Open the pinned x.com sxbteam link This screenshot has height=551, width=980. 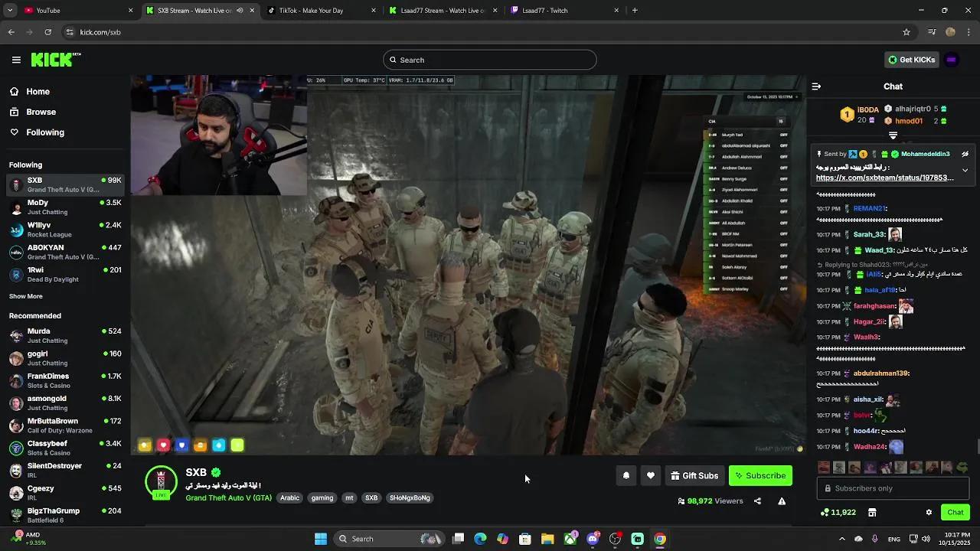(884, 178)
